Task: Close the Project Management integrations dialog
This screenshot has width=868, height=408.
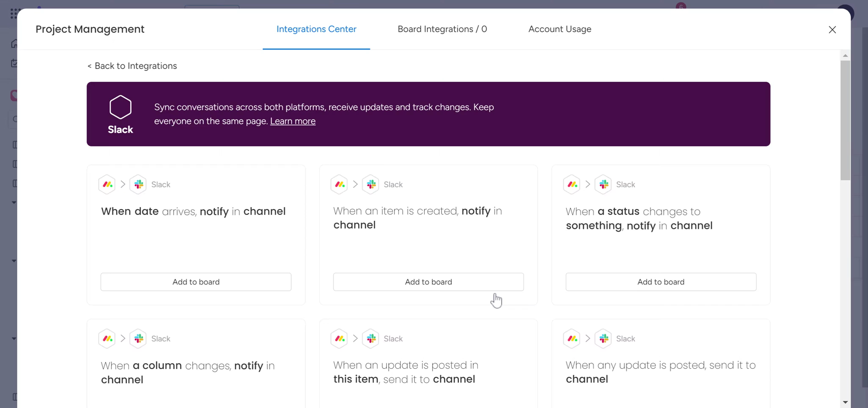Action: [x=832, y=30]
